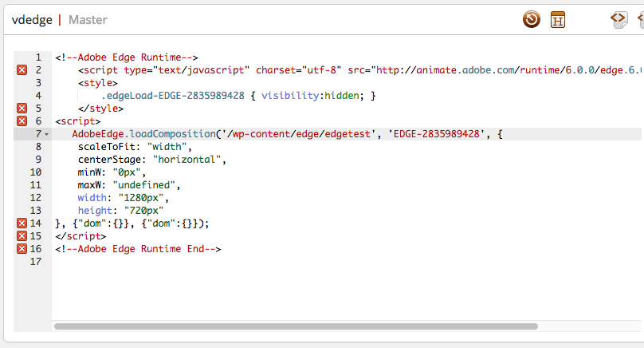Click the 'Master' label

(x=88, y=20)
